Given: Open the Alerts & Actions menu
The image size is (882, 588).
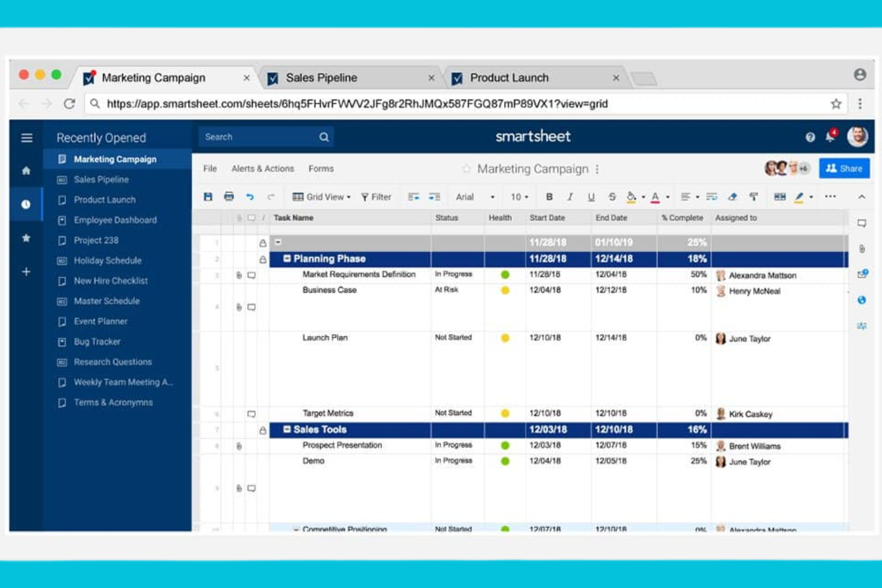Looking at the screenshot, I should [x=262, y=169].
